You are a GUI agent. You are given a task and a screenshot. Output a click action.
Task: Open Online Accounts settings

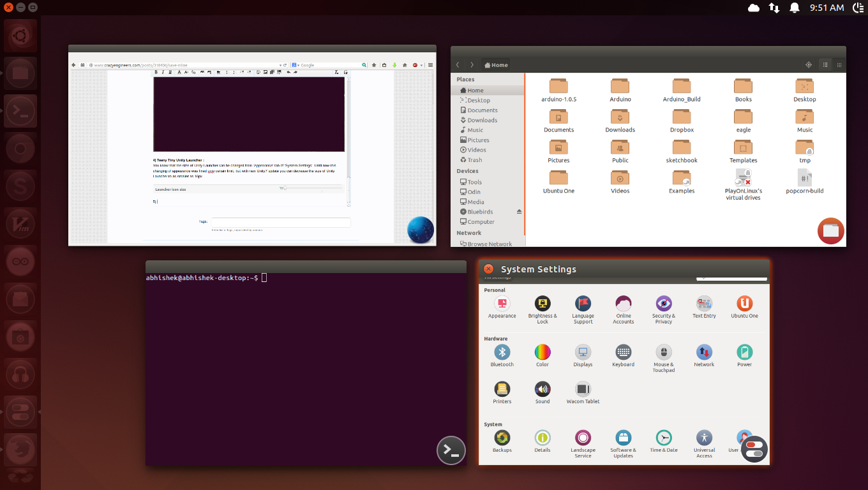pyautogui.click(x=624, y=309)
